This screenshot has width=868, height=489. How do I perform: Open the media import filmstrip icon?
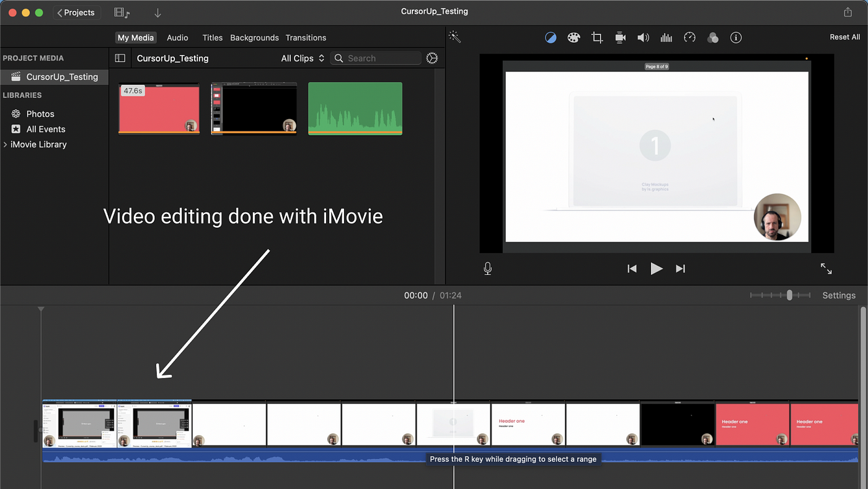[x=122, y=12]
